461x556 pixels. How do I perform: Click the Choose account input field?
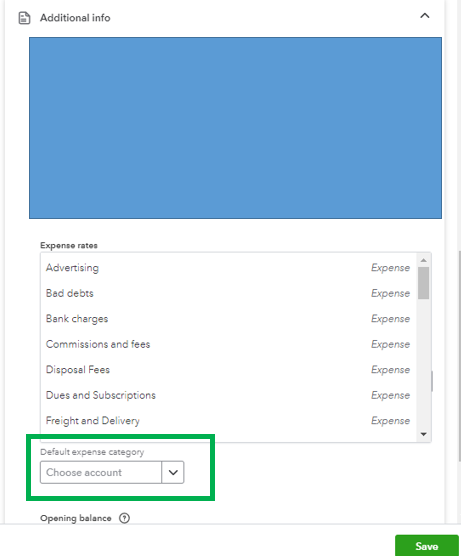click(x=101, y=472)
